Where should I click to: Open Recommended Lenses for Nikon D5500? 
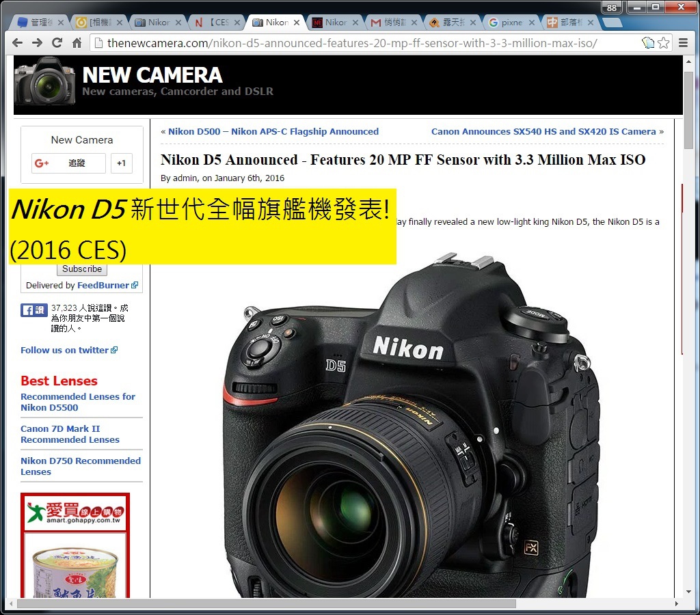click(x=78, y=402)
